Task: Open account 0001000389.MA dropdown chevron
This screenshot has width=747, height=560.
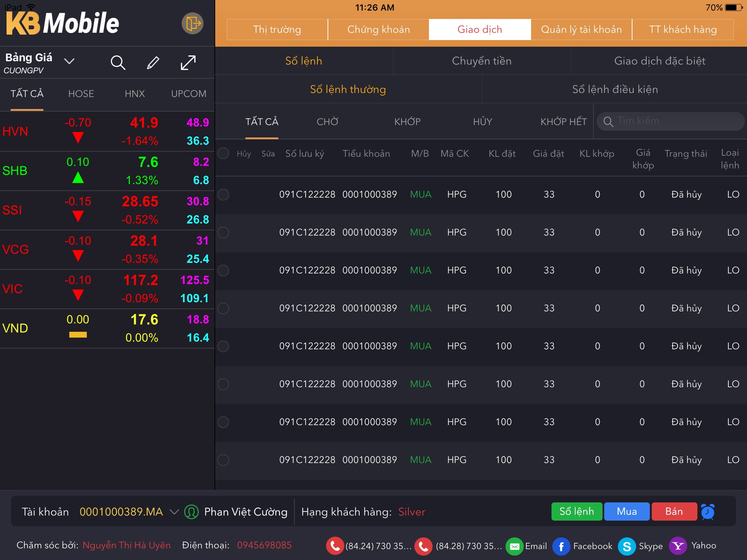Action: [x=174, y=512]
